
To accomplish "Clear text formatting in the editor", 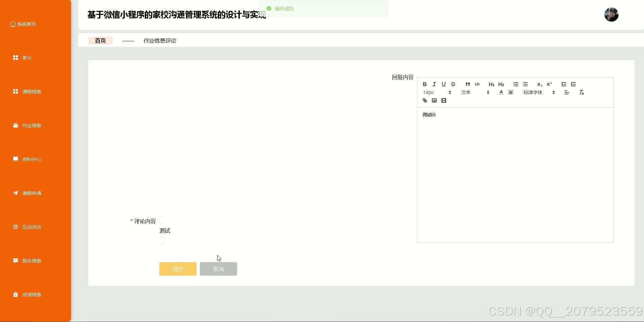I will (x=581, y=92).
